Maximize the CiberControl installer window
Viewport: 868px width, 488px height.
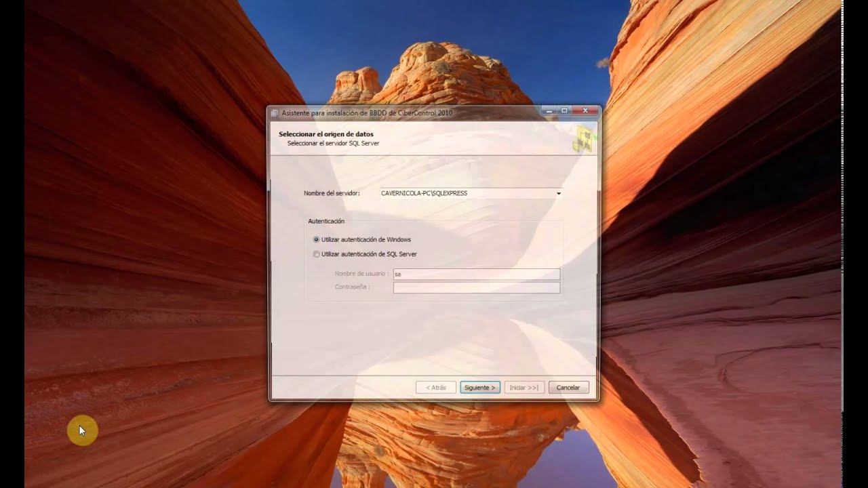click(x=564, y=110)
